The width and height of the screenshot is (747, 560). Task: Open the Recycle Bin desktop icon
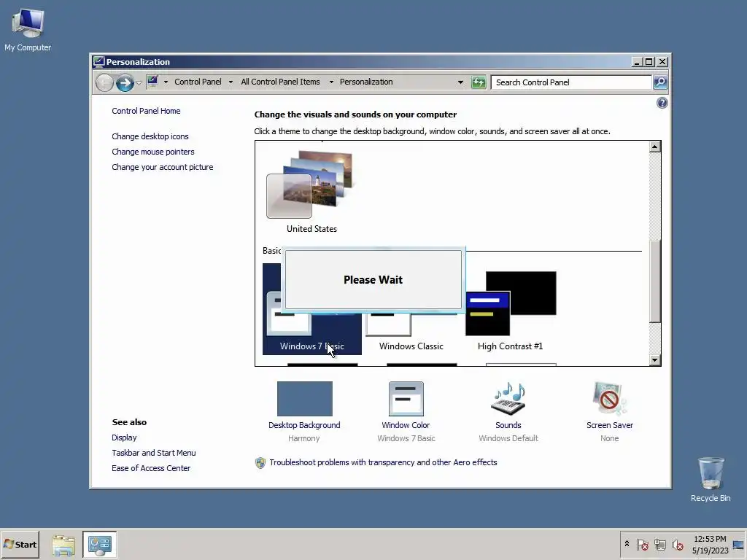pos(711,479)
